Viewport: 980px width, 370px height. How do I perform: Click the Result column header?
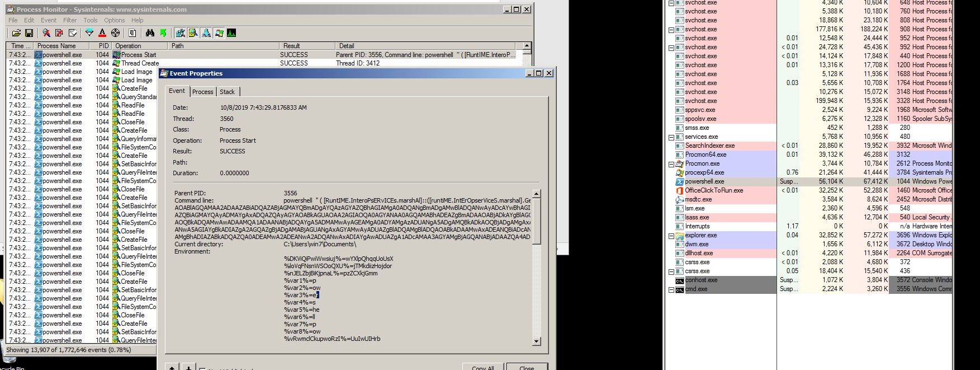(x=307, y=46)
